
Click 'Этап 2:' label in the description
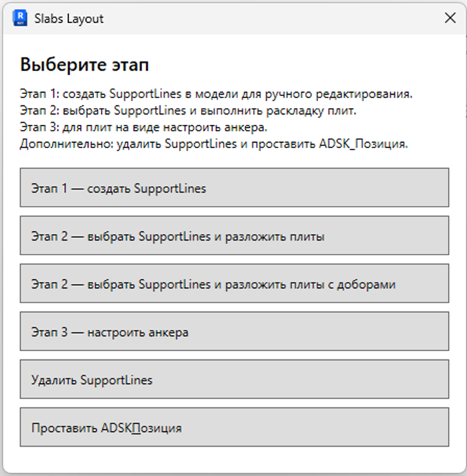pyautogui.click(x=40, y=111)
